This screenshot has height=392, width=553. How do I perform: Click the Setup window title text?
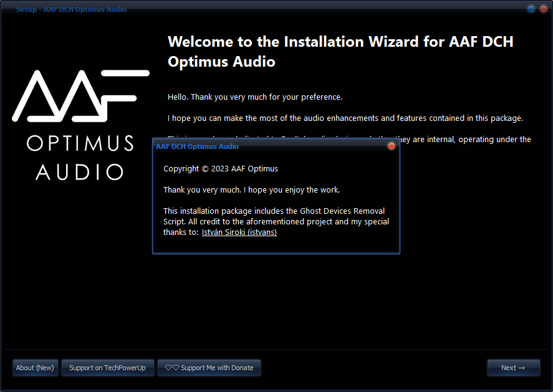(71, 9)
